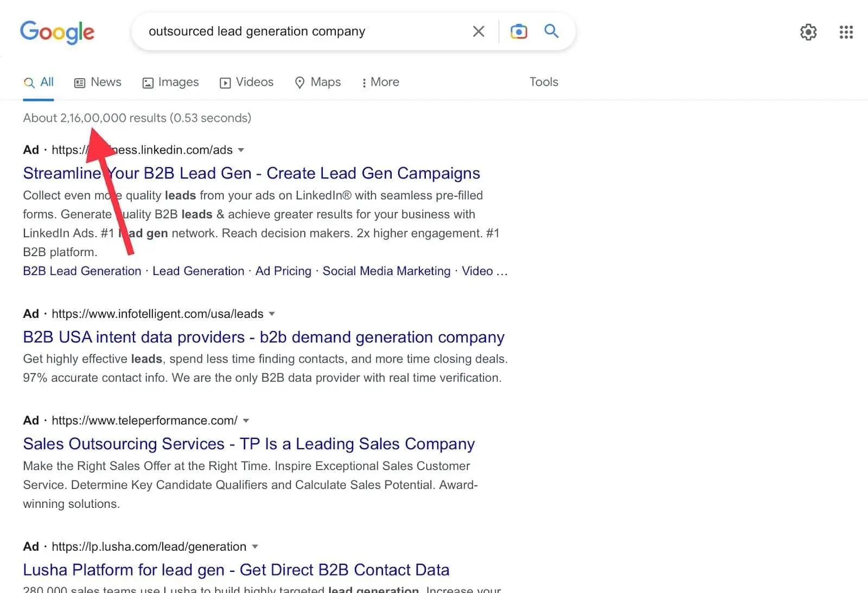This screenshot has width=868, height=593.
Task: Expand the LinkedIn ad URL dropdown arrow
Action: pyautogui.click(x=240, y=150)
